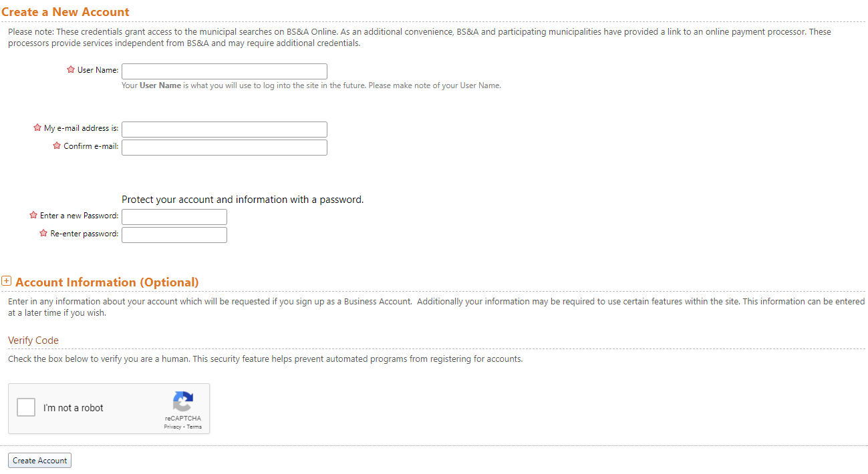Open the reCAPTCHA Privacy link
Image resolution: width=868 pixels, height=474 pixels.
tap(172, 427)
